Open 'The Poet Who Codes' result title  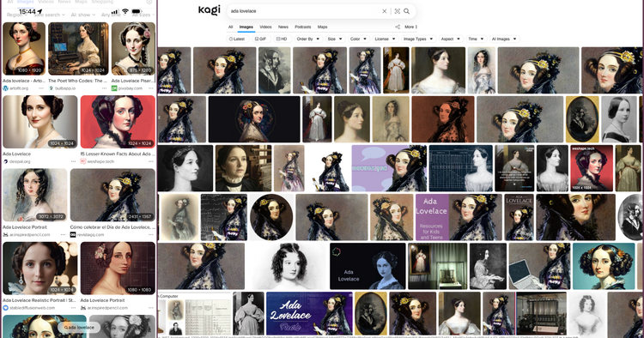(x=77, y=81)
